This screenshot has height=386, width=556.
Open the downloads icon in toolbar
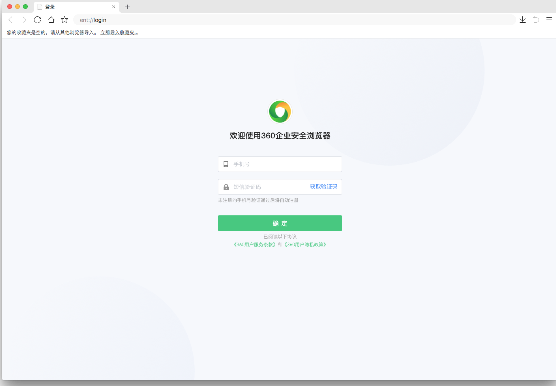pyautogui.click(x=523, y=20)
